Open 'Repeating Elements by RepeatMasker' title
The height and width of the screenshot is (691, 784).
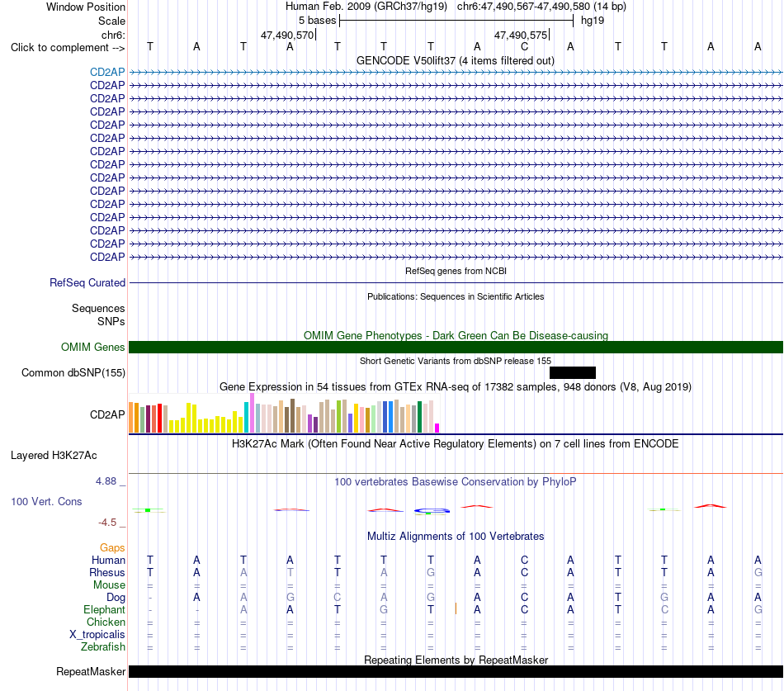456,660
